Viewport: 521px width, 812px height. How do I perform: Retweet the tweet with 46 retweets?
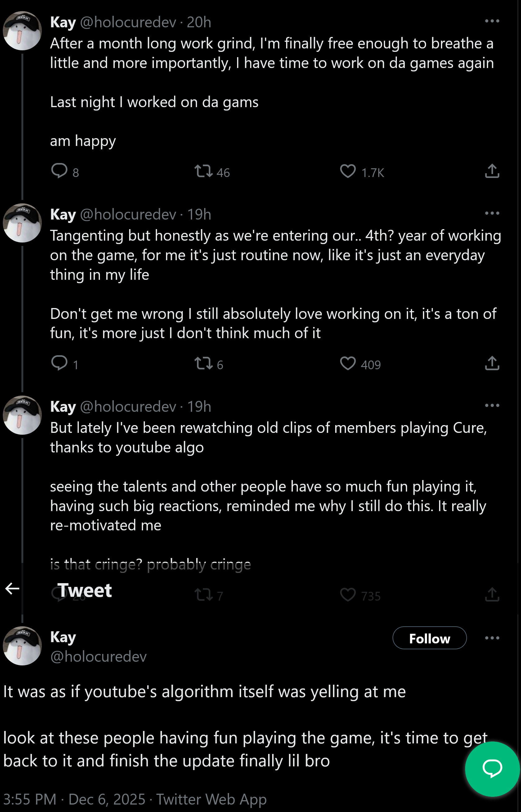point(204,171)
